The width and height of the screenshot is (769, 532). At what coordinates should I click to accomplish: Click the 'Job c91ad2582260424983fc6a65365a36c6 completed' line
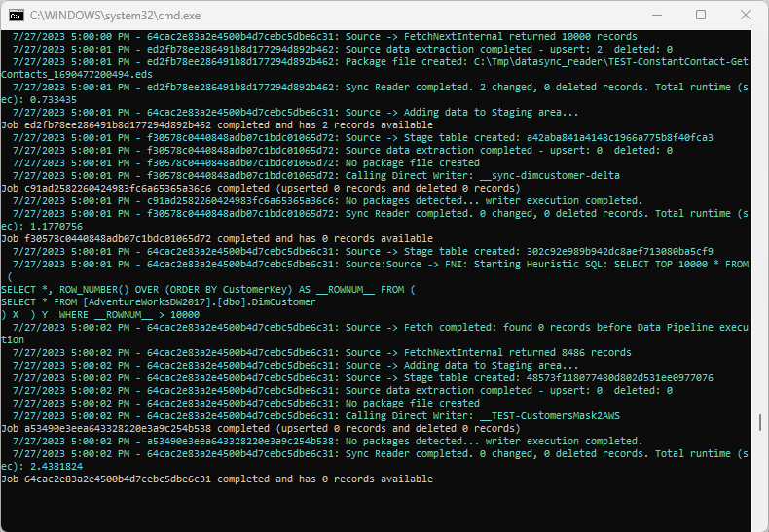(260, 188)
